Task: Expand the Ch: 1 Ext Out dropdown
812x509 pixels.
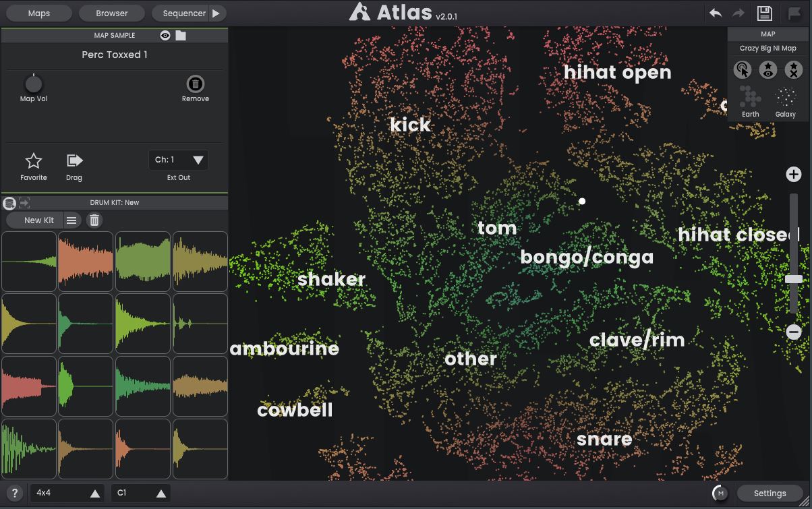Action: (179, 160)
